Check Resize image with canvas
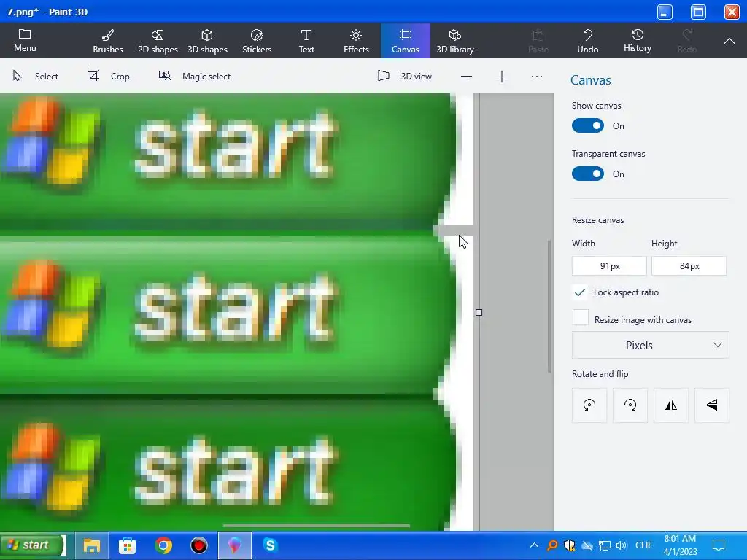Viewport: 747px width, 560px height. pyautogui.click(x=580, y=318)
